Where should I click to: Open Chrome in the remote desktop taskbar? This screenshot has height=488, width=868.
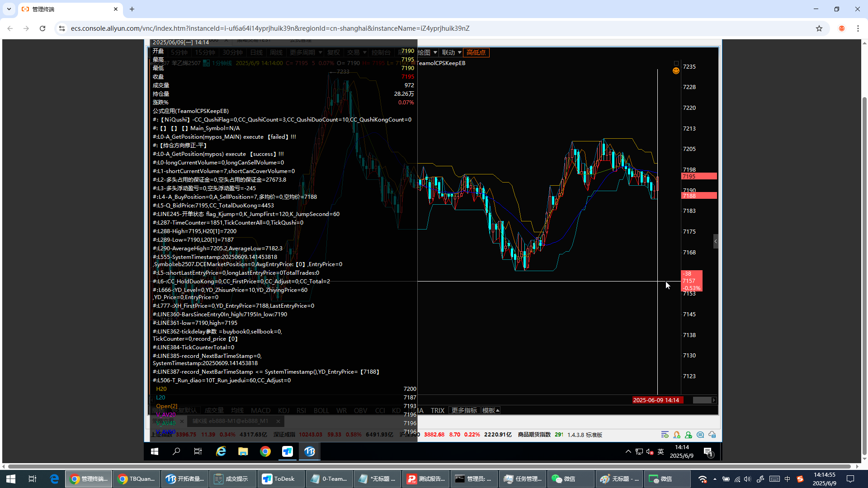(x=265, y=451)
